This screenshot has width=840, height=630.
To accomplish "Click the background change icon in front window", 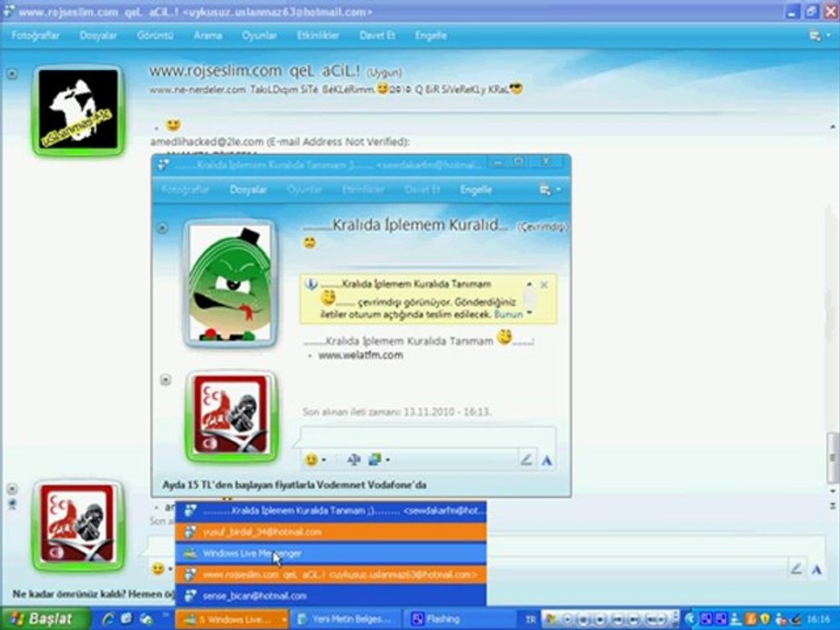I will (375, 459).
